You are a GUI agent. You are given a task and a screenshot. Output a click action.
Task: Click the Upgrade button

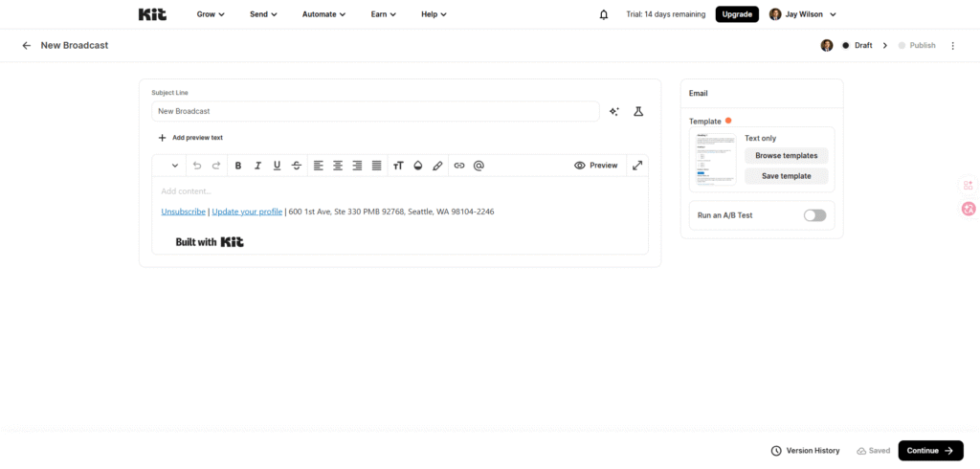[737, 14]
